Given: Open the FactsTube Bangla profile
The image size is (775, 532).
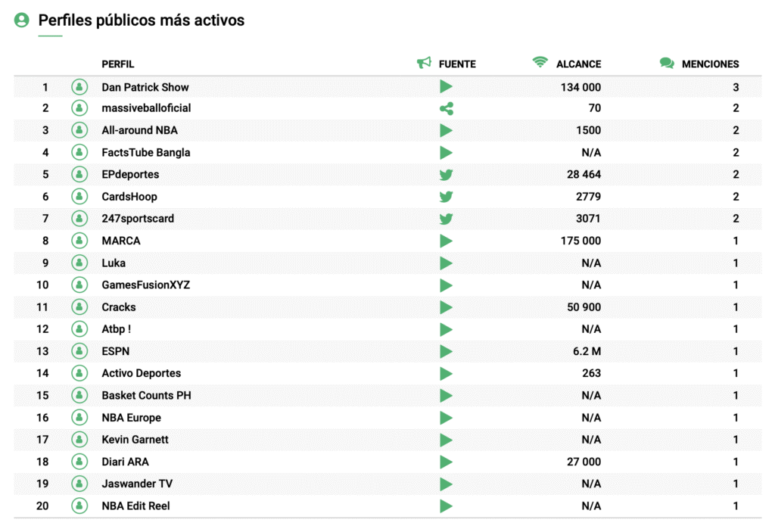Looking at the screenshot, I should [x=145, y=152].
